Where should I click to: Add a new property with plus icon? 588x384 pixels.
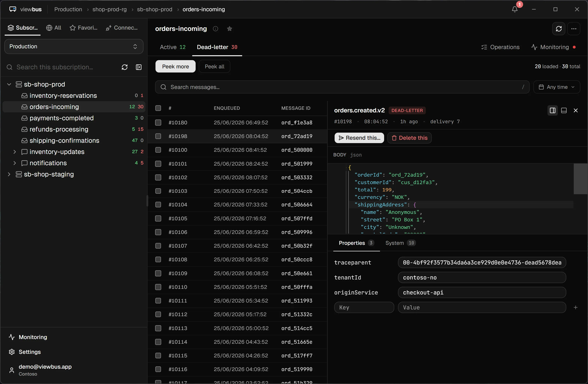tap(576, 308)
